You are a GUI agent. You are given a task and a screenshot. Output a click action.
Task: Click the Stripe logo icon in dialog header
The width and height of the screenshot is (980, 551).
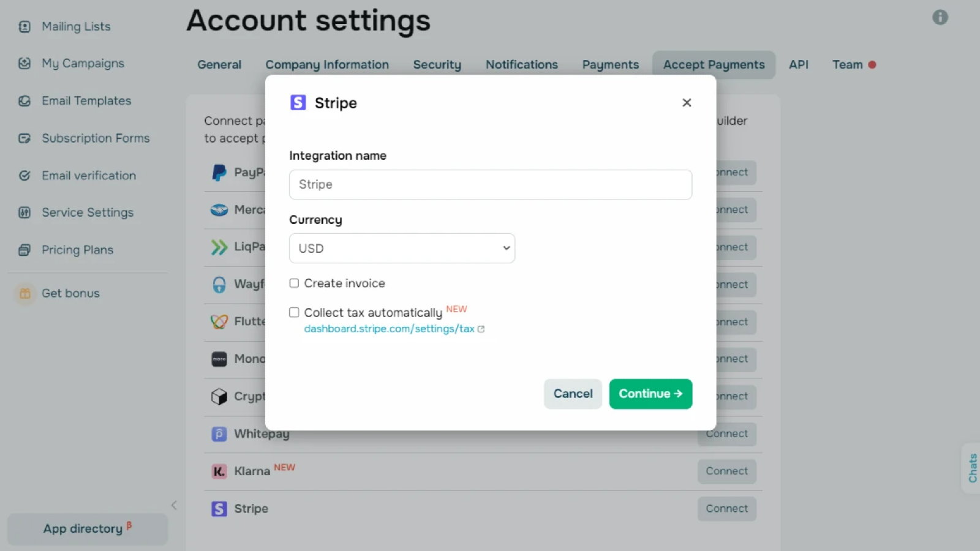click(298, 103)
